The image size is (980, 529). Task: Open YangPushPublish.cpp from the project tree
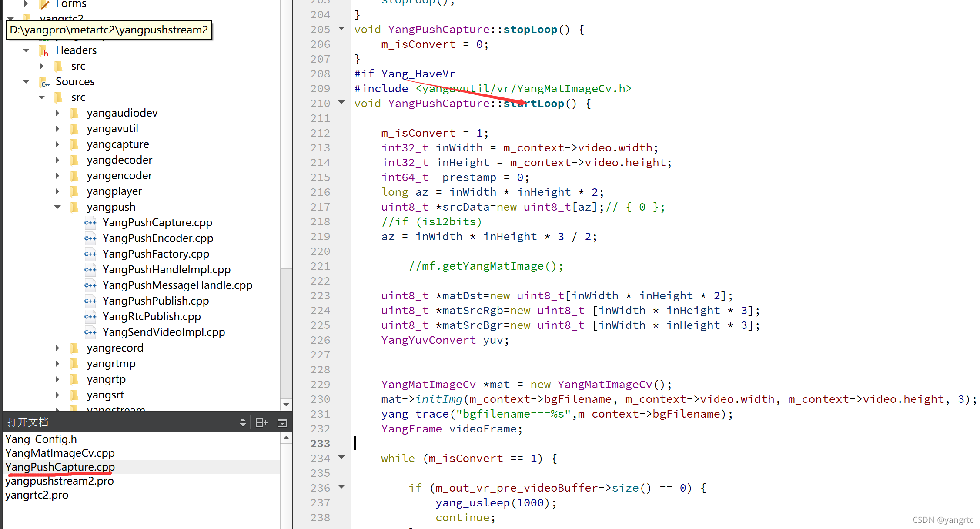(155, 301)
